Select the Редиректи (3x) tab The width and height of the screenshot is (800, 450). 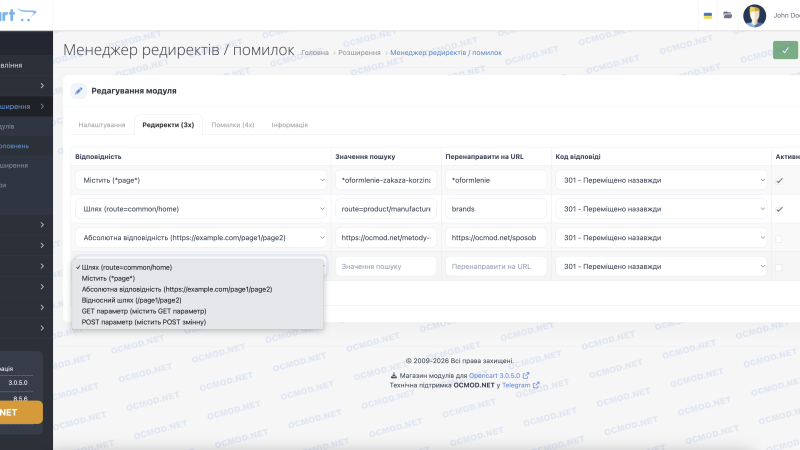168,125
